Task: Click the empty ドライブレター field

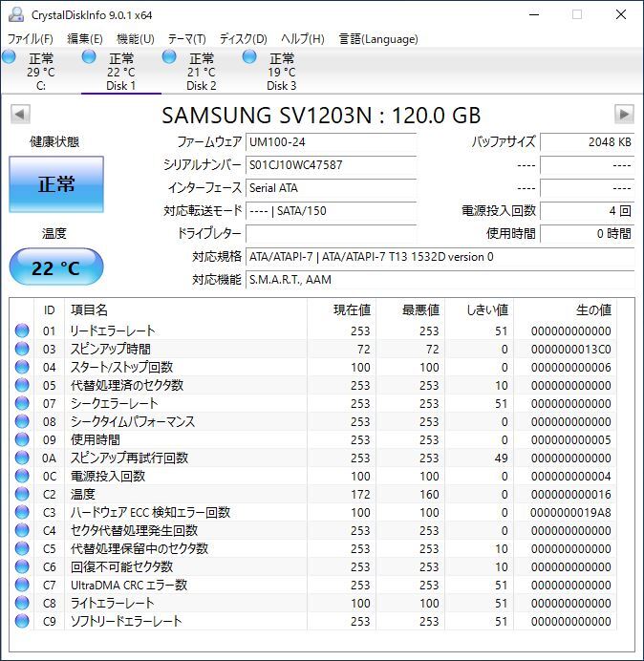Action: pyautogui.click(x=331, y=233)
